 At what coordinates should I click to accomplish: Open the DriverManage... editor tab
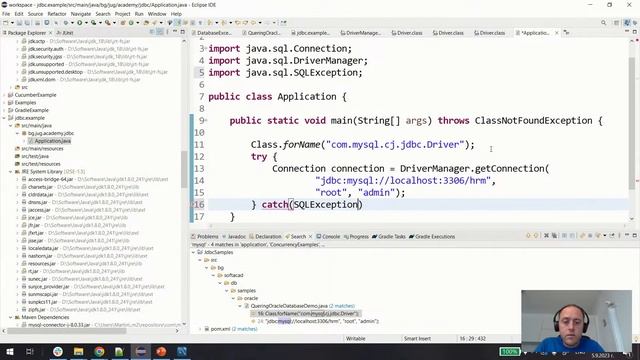(360, 33)
